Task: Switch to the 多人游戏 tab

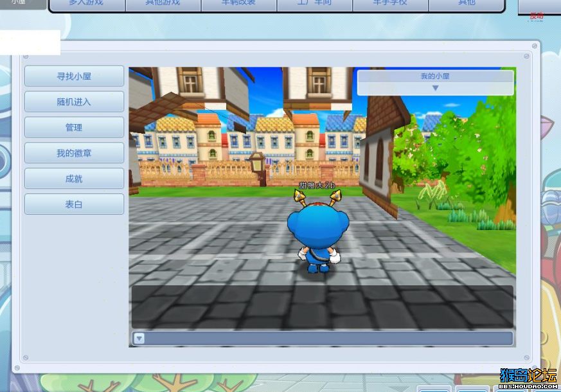Action: point(87,4)
